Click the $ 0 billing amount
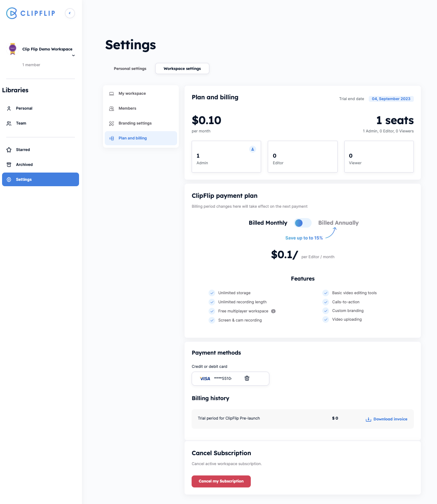437x504 pixels. pos(335,418)
